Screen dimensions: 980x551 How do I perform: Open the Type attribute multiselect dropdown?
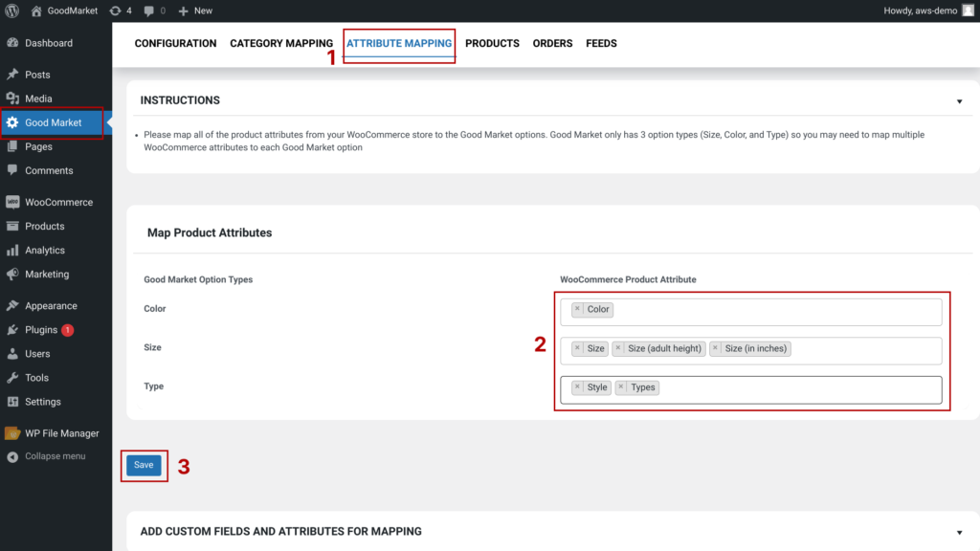[794, 388]
